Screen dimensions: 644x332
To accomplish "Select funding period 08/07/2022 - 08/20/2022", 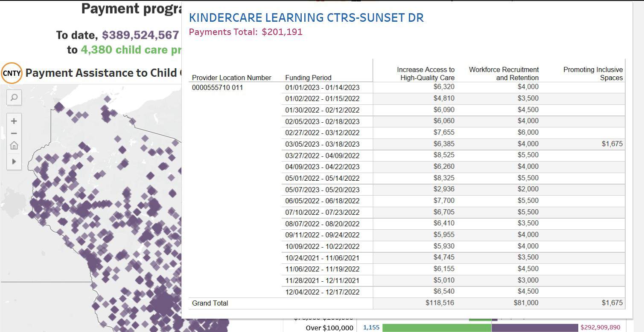I will click(x=322, y=224).
